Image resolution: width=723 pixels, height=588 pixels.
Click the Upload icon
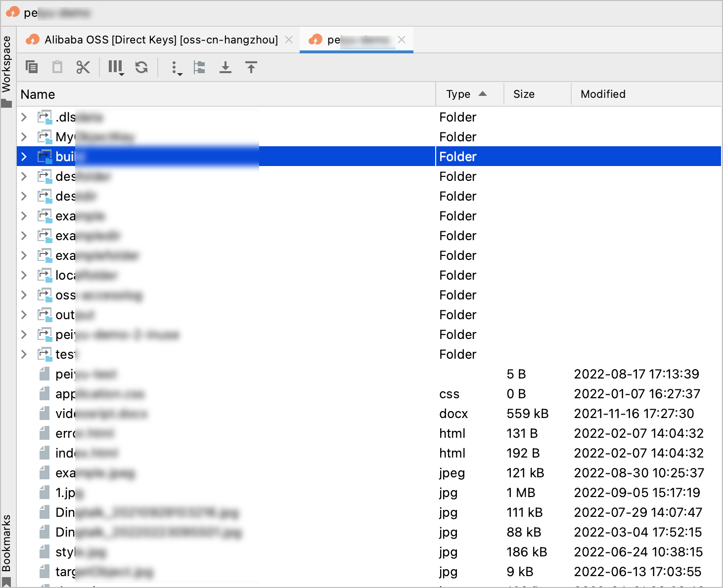pyautogui.click(x=251, y=67)
